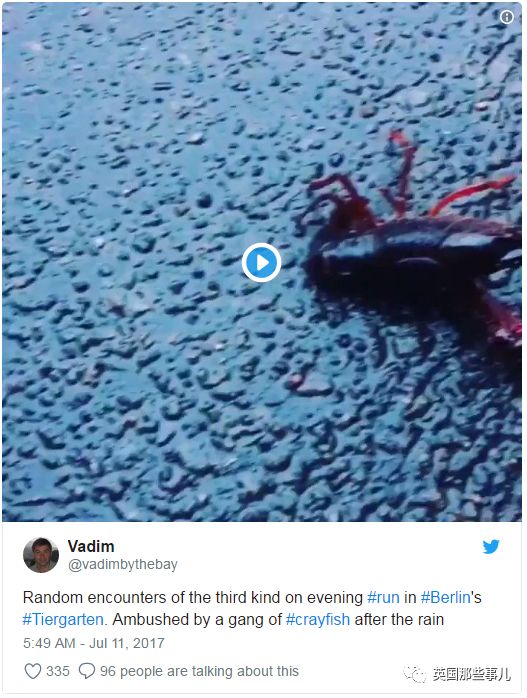Click Vadim's profile avatar
This screenshot has height=698, width=527.
[x=41, y=555]
